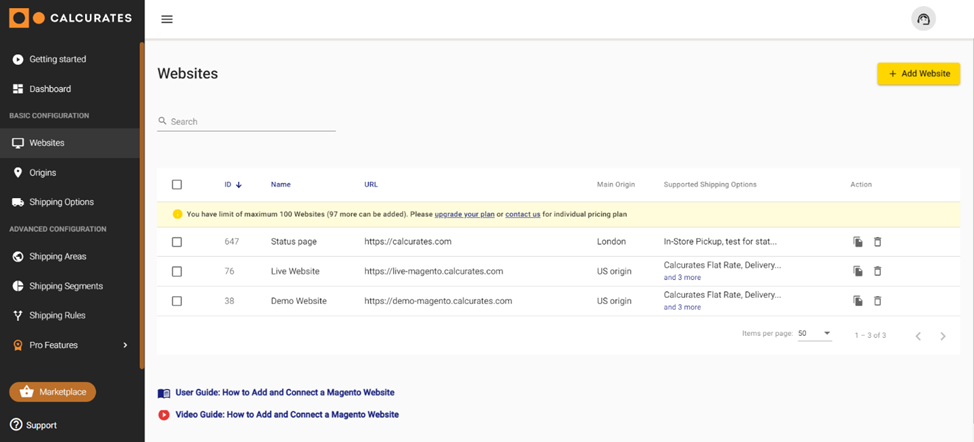Click the Search input field
974x442 pixels.
pos(247,122)
